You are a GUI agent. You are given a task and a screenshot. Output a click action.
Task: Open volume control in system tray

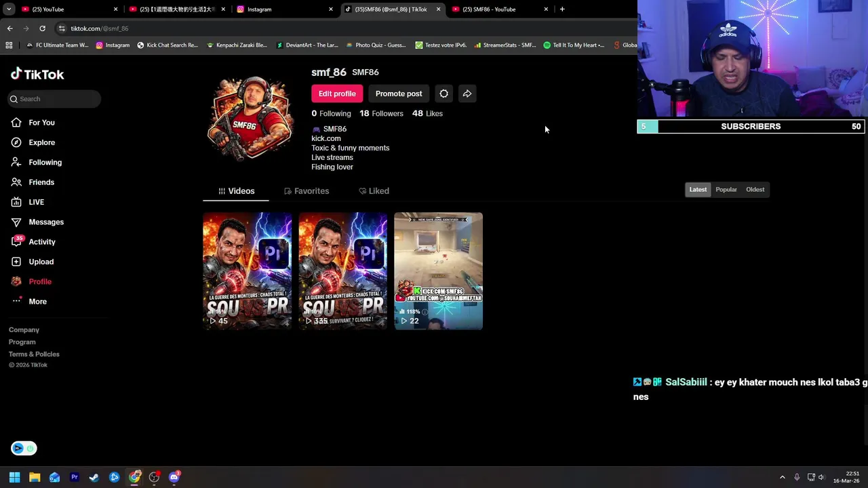(821, 477)
